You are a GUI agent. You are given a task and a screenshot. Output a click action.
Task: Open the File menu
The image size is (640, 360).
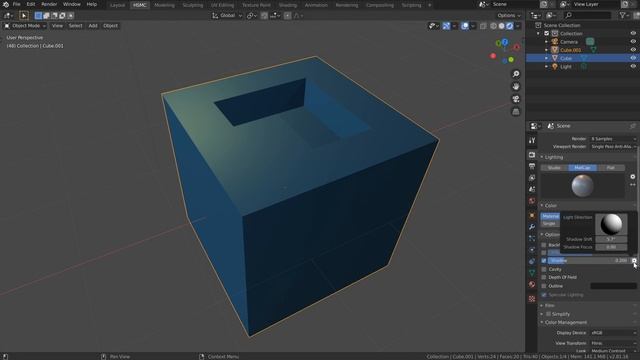pyautogui.click(x=17, y=4)
